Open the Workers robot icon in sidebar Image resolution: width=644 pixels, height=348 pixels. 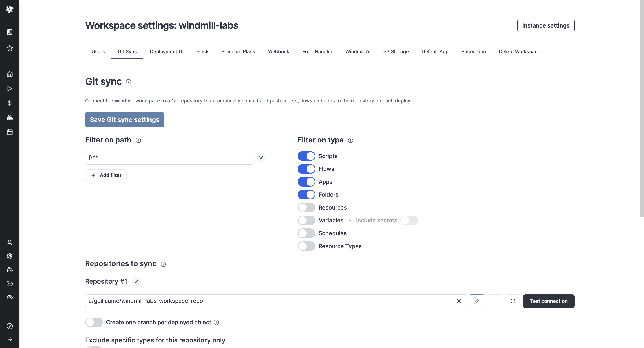(9, 270)
